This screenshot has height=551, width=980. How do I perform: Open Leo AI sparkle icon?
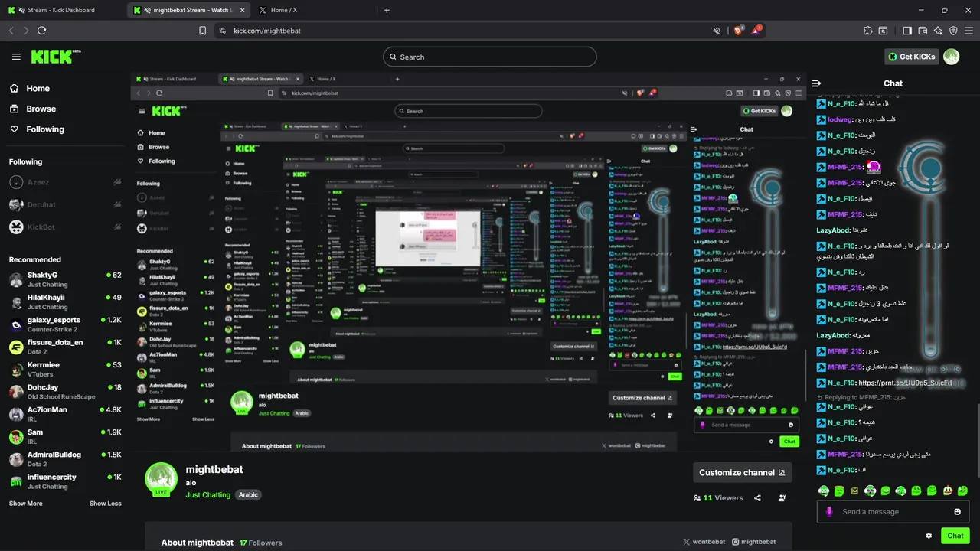(x=938, y=31)
